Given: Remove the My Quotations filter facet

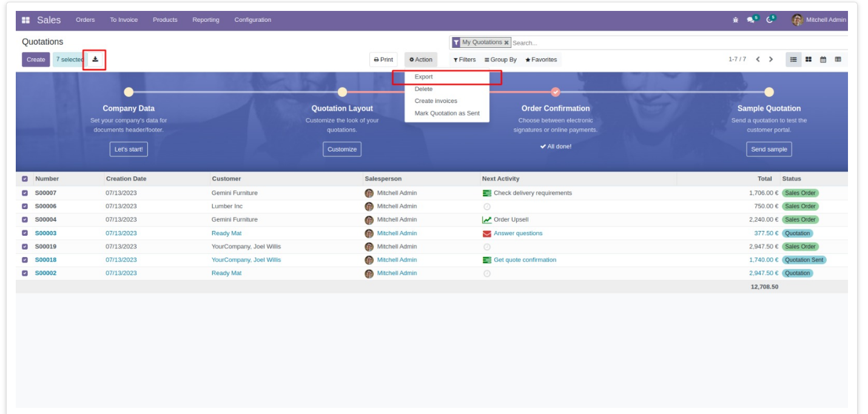Looking at the screenshot, I should tap(506, 43).
